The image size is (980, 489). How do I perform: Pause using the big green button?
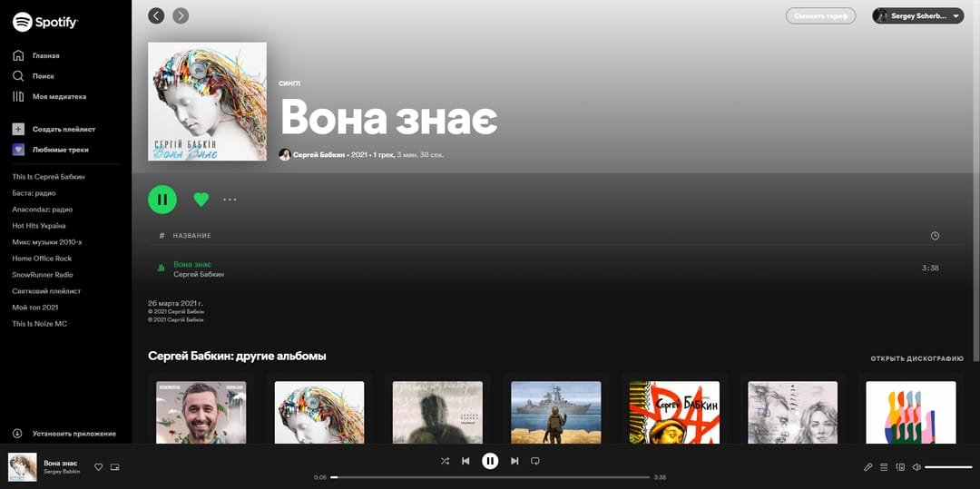(162, 200)
